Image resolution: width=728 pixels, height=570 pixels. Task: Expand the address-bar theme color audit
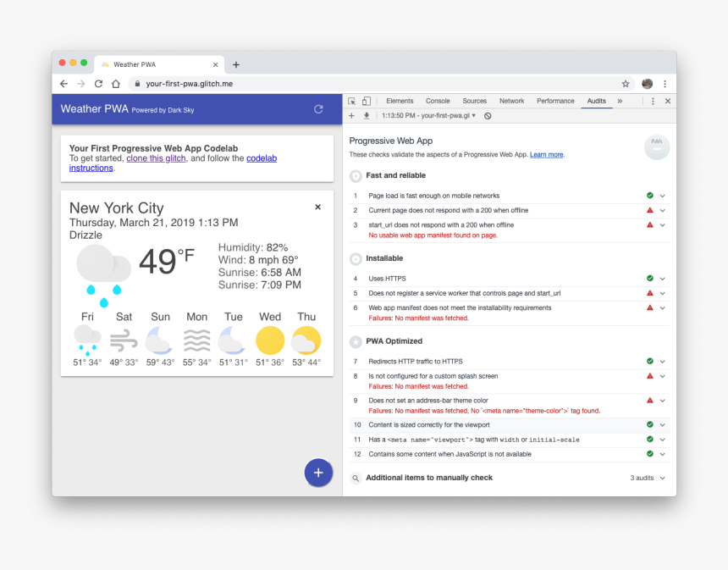pos(663,401)
